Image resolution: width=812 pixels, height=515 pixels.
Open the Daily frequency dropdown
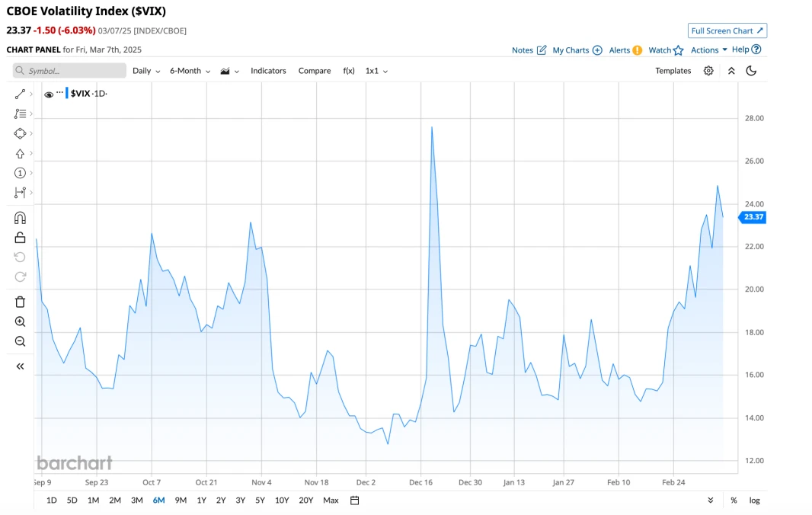coord(146,71)
